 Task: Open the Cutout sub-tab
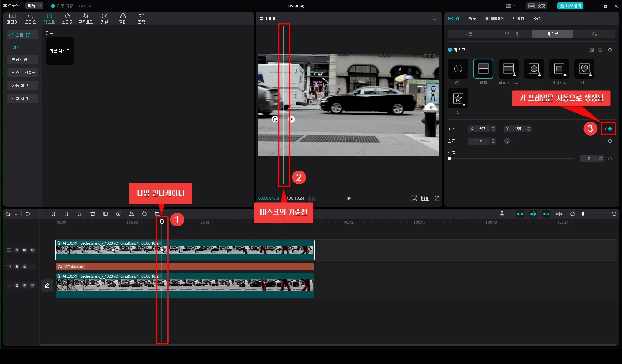tap(510, 34)
